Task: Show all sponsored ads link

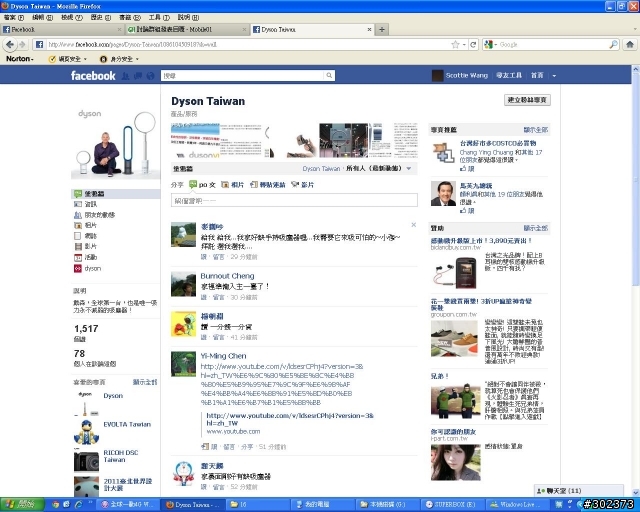Action: pos(536,228)
